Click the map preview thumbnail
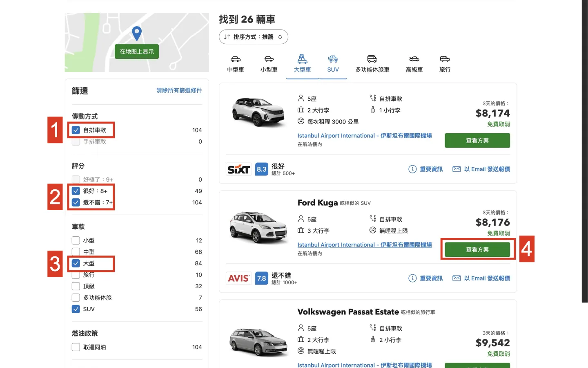588x368 pixels. [137, 43]
